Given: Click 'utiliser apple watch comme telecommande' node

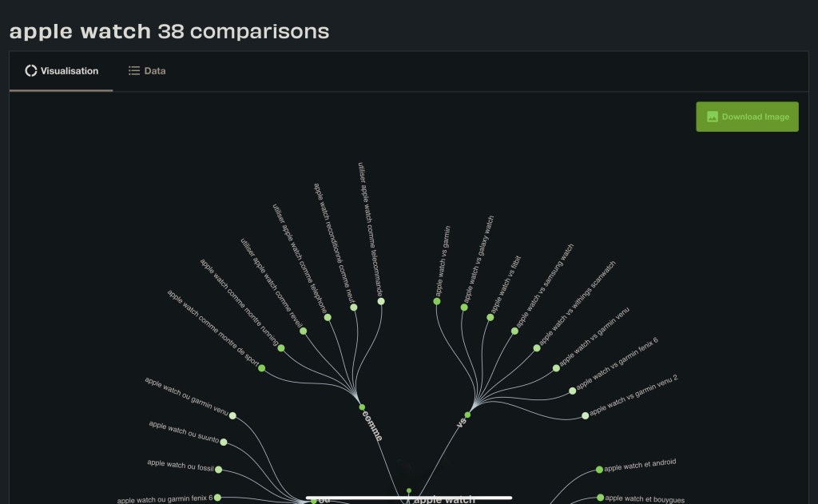Looking at the screenshot, I should [381, 301].
